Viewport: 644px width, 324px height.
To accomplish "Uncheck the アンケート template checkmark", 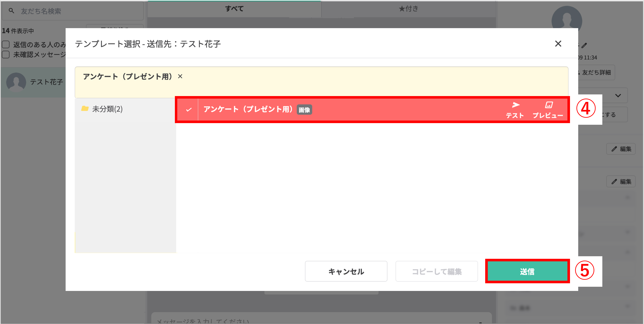I will (189, 109).
